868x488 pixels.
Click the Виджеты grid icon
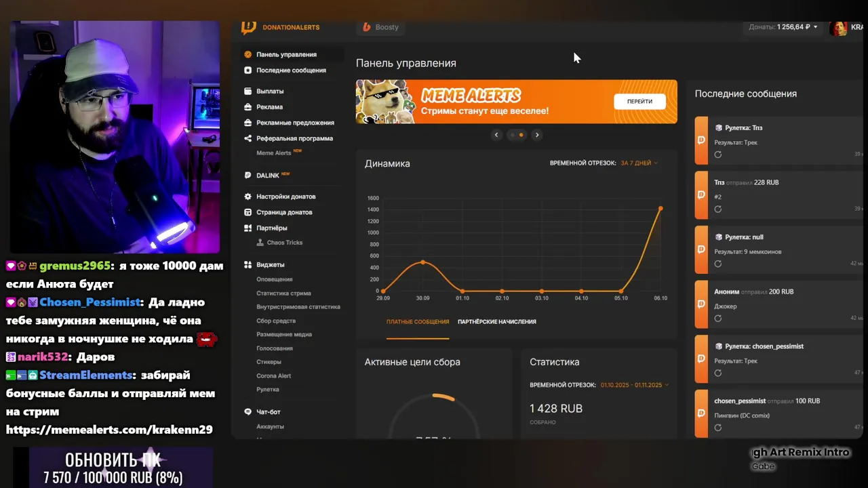(x=248, y=265)
